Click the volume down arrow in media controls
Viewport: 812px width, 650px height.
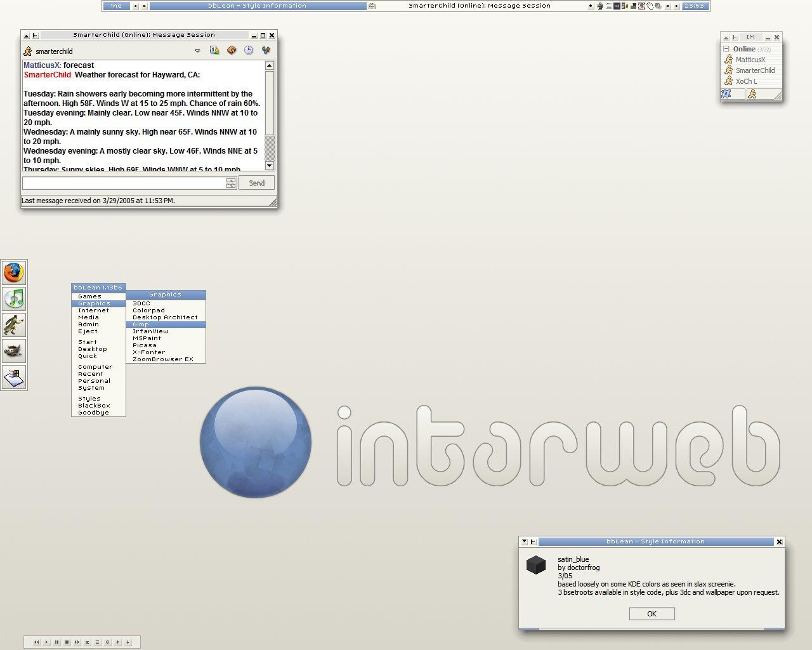coord(128,642)
